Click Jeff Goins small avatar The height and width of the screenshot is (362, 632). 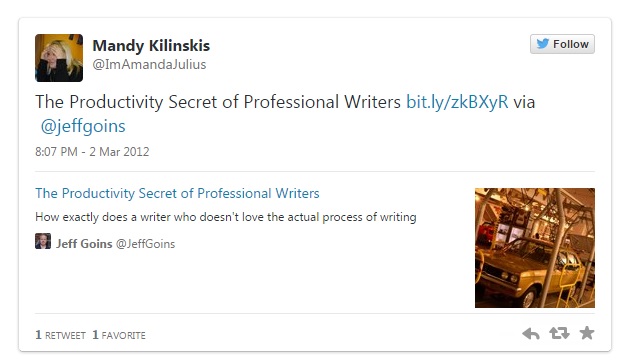(43, 241)
